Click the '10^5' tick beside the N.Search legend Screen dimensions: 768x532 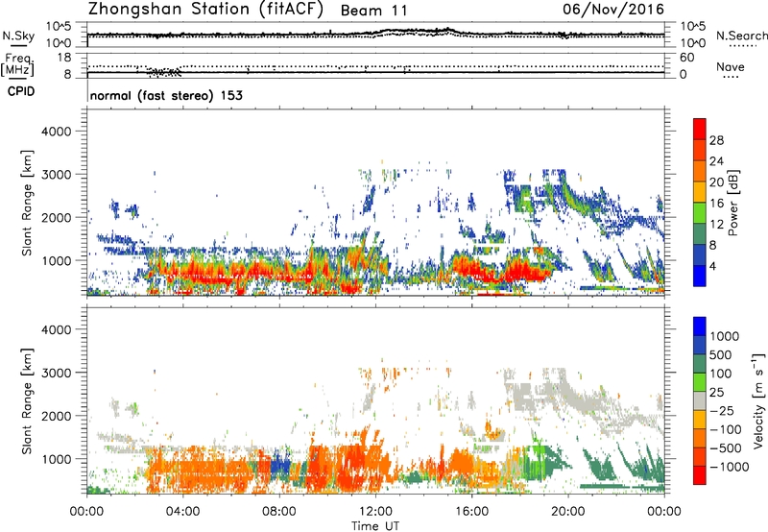tap(692, 26)
